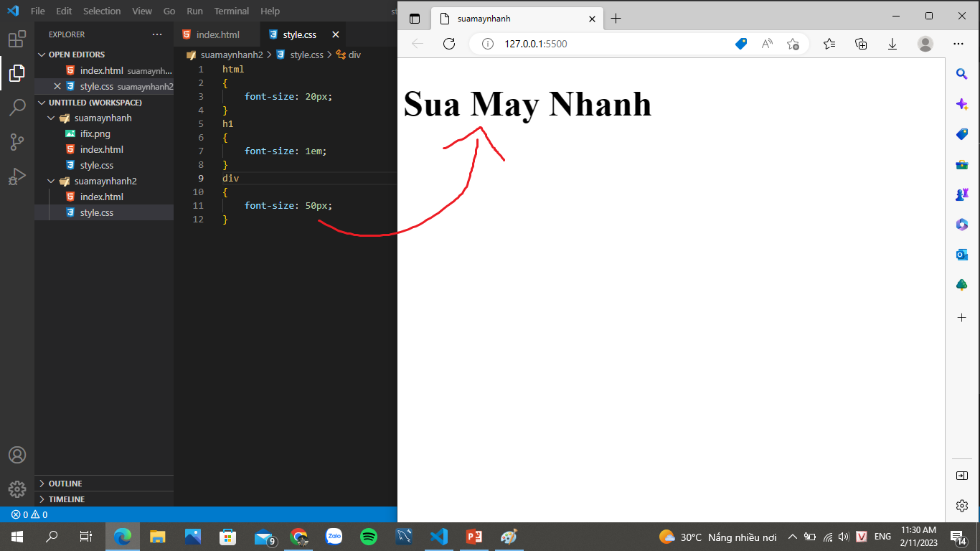Open the taskbar notification center
Screen dimensions: 980x551
point(958,537)
